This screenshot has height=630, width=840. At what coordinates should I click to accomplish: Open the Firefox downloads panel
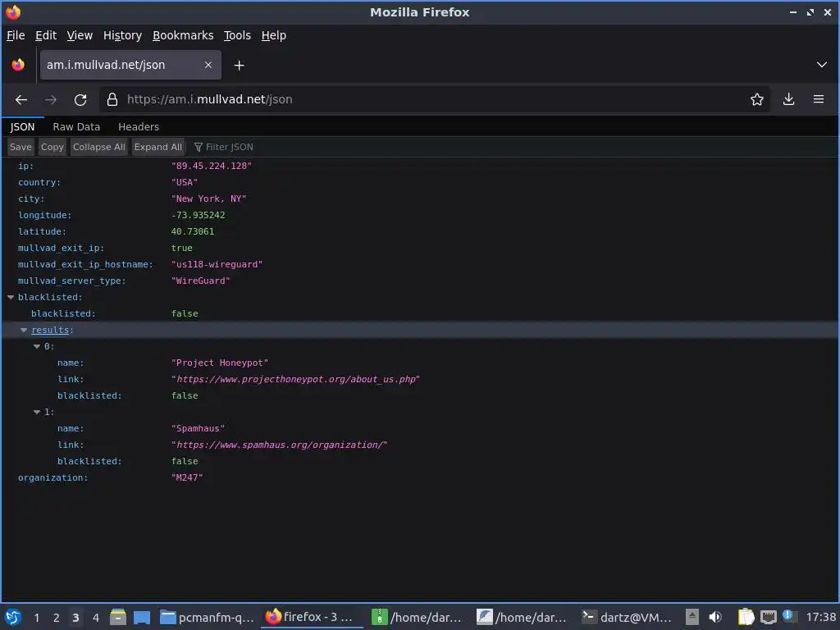click(x=788, y=99)
